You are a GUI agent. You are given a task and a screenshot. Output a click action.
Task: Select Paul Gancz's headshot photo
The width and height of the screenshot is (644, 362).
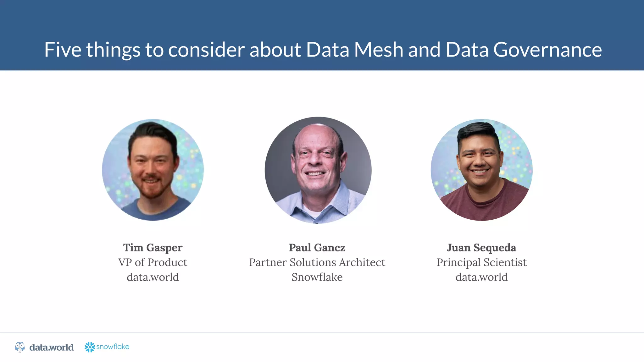318,170
